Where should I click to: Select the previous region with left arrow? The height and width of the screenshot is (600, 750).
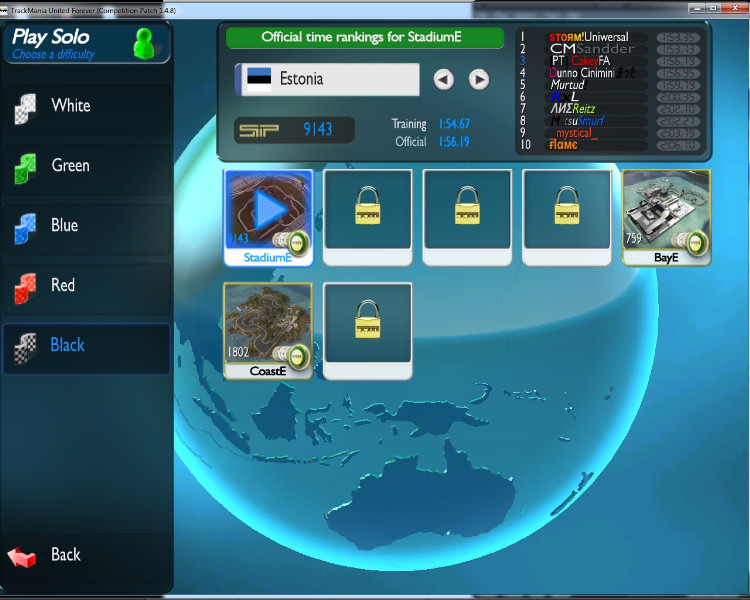click(x=444, y=79)
